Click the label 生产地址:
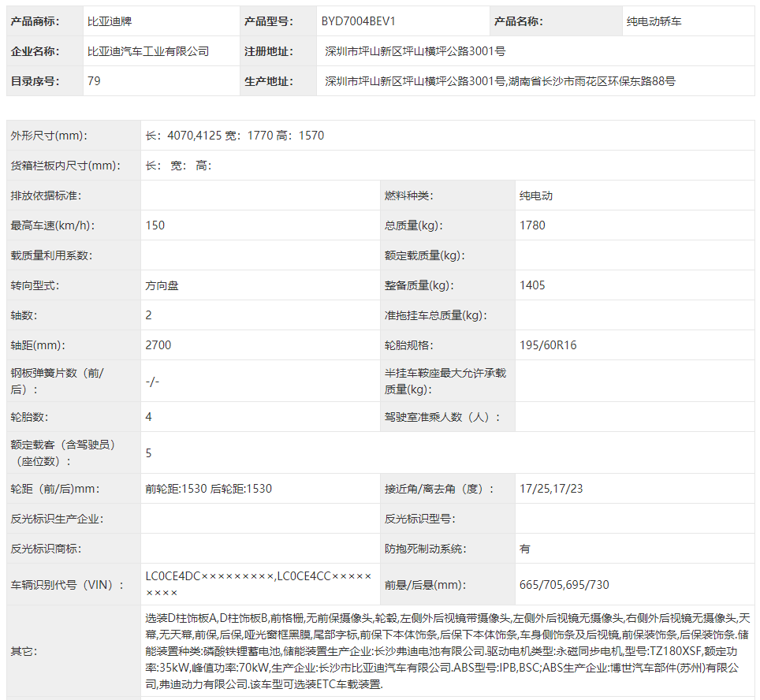Image resolution: width=760 pixels, height=700 pixels. click(269, 81)
